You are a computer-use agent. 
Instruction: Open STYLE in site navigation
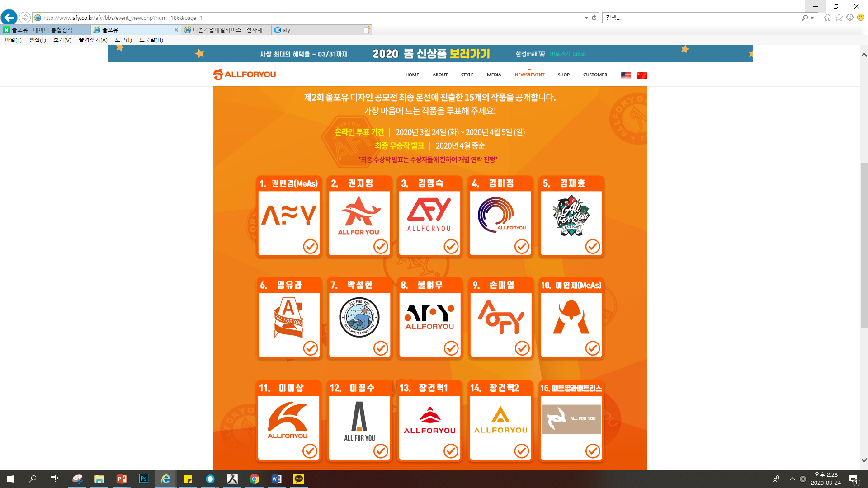coord(467,75)
